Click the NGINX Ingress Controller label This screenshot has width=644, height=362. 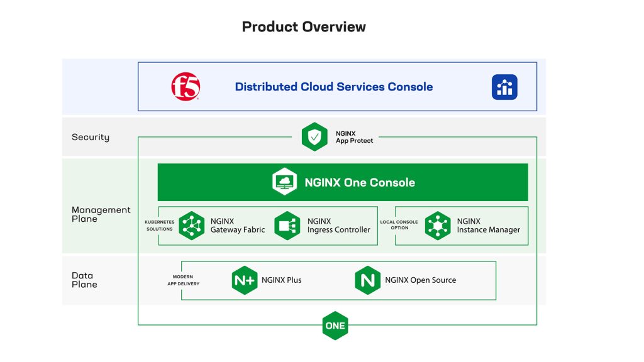pyautogui.click(x=339, y=226)
